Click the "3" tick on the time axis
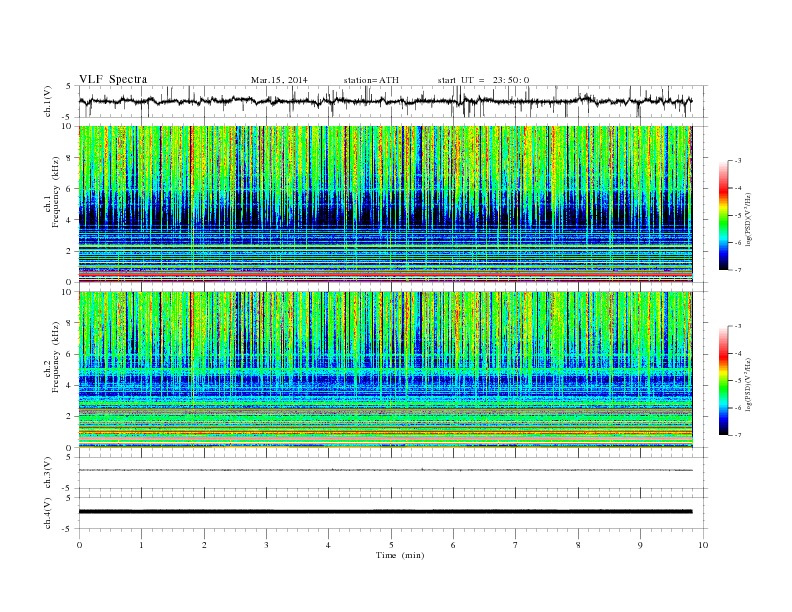 266,545
